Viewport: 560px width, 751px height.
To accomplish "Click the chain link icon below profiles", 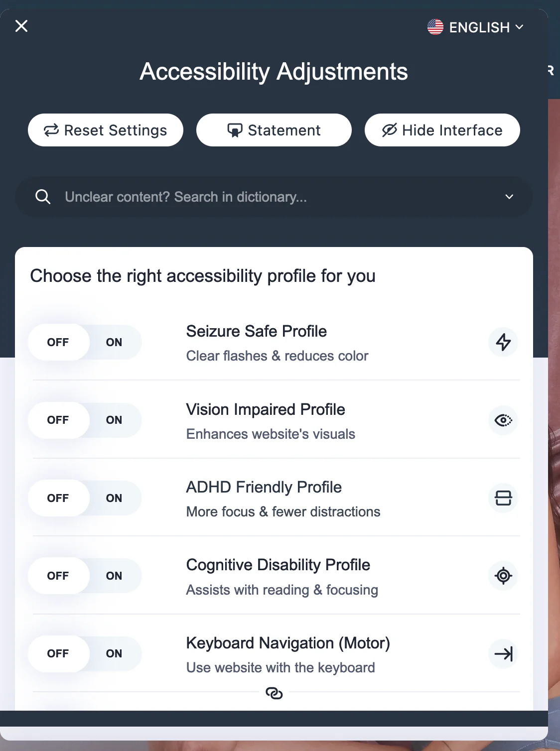I will pos(275,693).
